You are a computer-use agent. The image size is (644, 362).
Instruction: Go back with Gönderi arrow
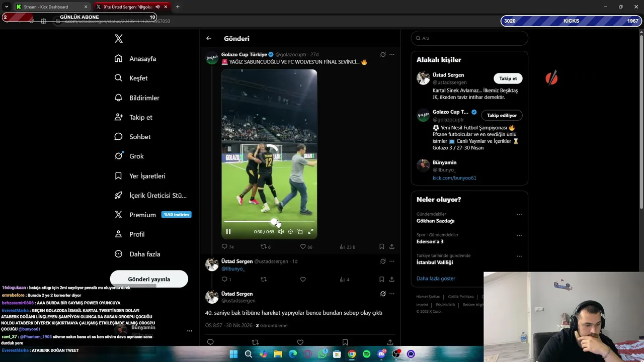(209, 38)
